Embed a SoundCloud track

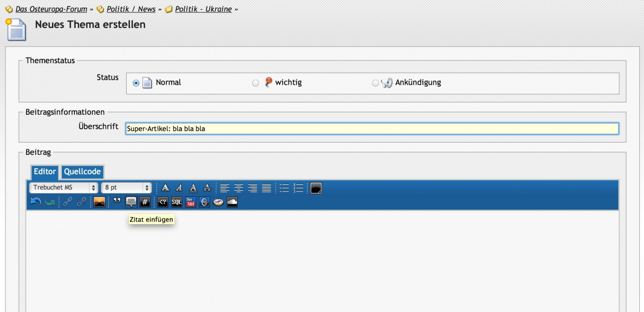pyautogui.click(x=232, y=202)
